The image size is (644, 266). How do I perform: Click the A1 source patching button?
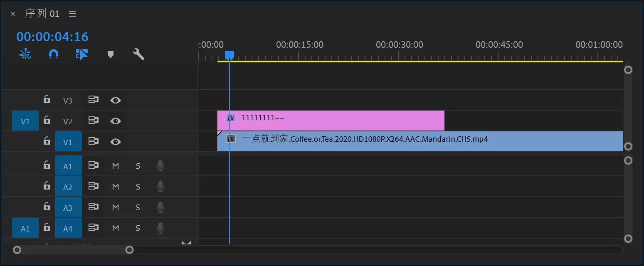[x=25, y=228]
